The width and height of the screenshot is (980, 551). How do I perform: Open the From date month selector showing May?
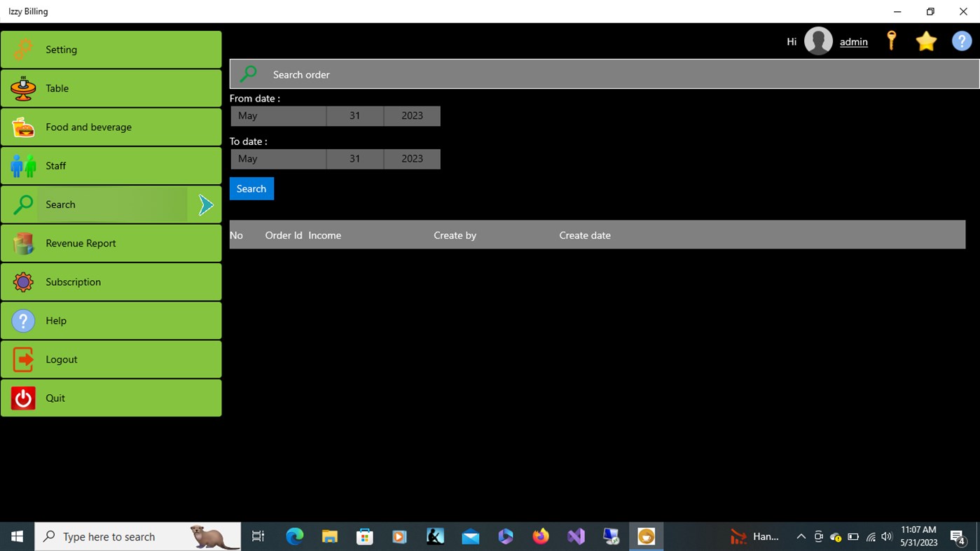click(277, 116)
